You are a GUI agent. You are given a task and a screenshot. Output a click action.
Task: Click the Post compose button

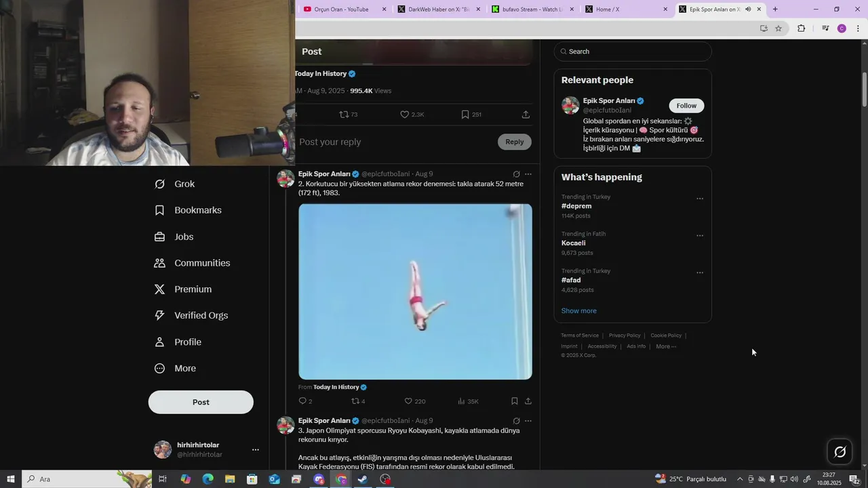(x=201, y=402)
